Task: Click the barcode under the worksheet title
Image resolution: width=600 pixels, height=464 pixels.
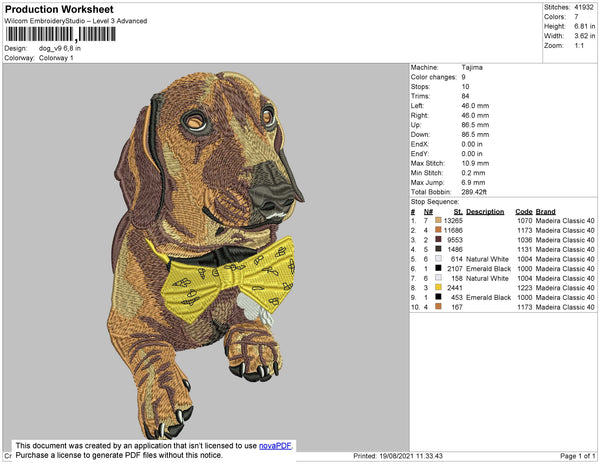Action: click(60, 34)
